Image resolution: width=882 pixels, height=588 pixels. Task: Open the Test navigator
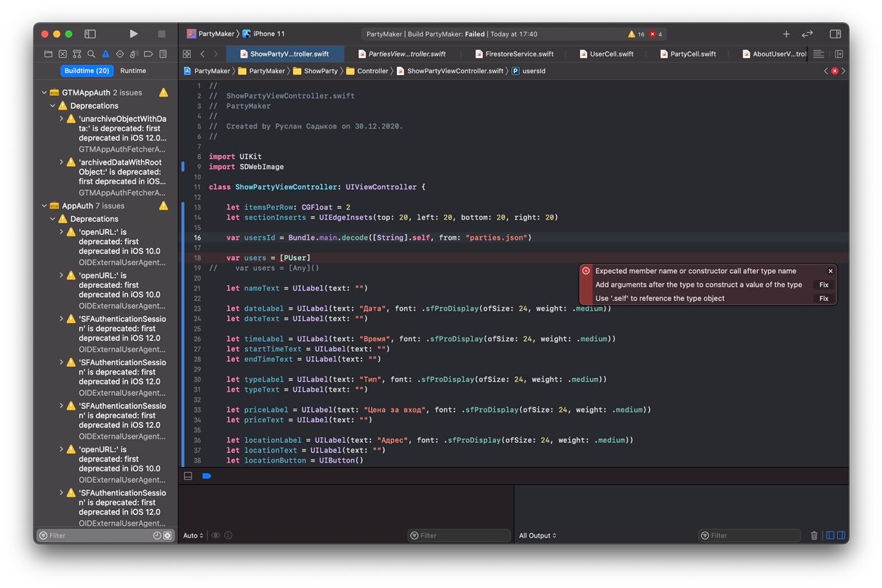pyautogui.click(x=120, y=54)
